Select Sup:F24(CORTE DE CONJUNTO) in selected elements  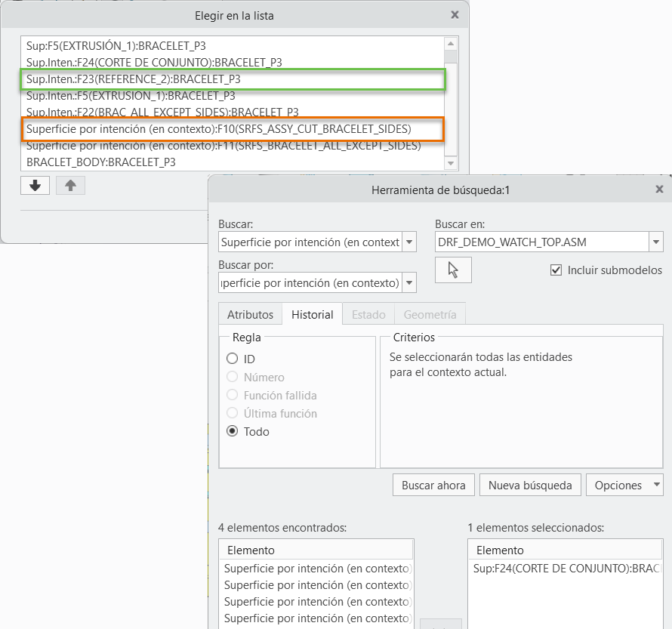pyautogui.click(x=566, y=568)
